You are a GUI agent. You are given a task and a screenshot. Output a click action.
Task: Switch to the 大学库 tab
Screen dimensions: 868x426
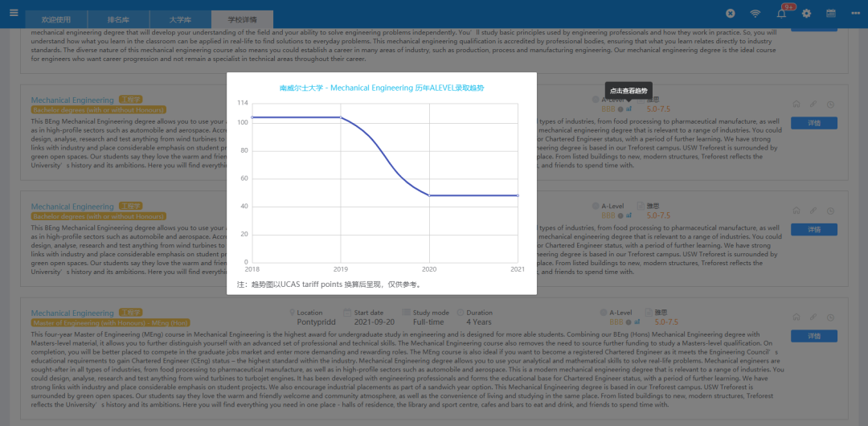180,19
